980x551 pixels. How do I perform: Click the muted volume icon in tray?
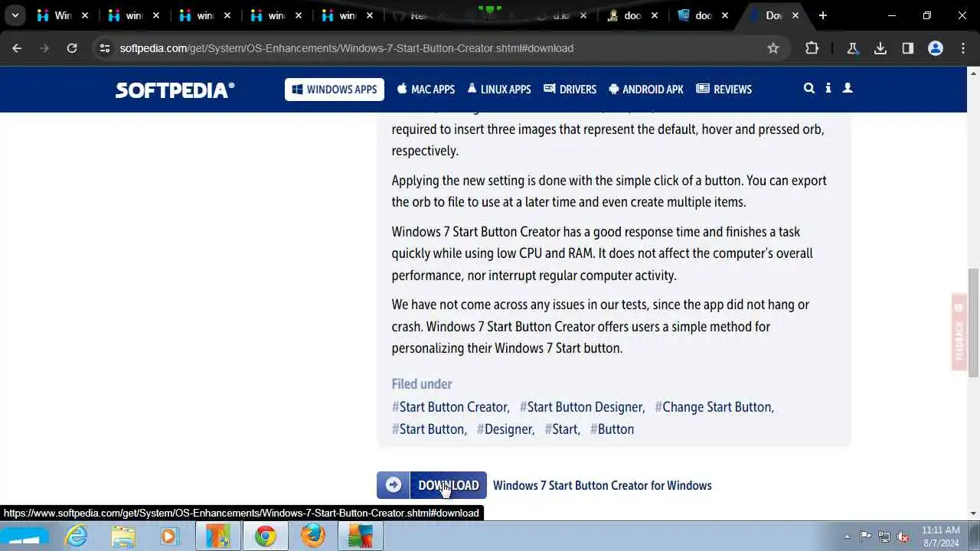903,536
